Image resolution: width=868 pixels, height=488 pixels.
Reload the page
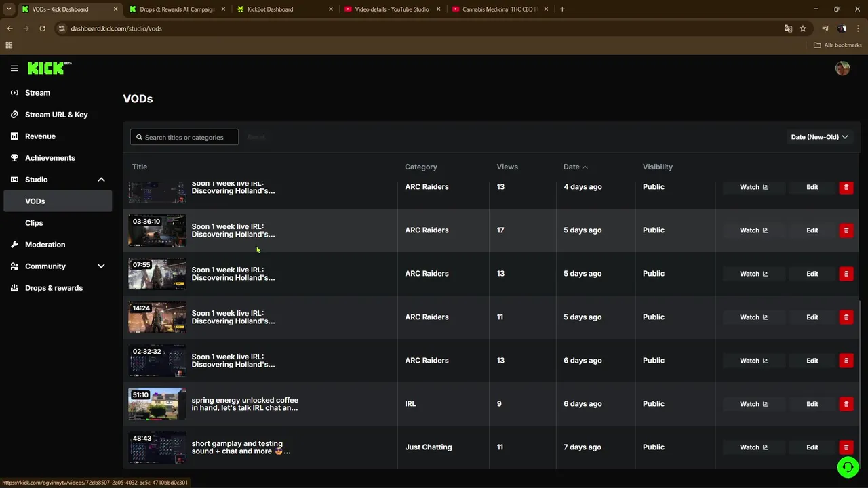point(42,28)
